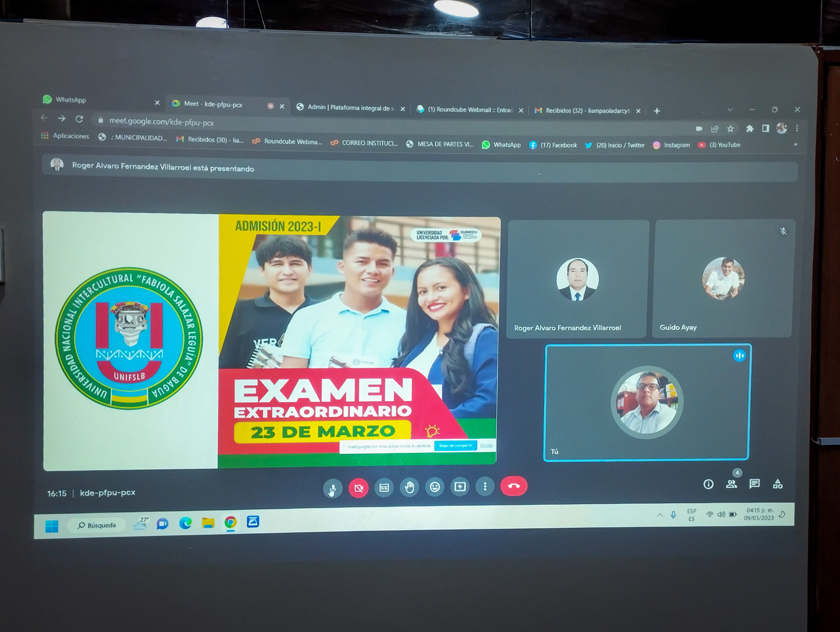Open Aplicaciones bookmark
Image resolution: width=840 pixels, height=632 pixels.
pyautogui.click(x=65, y=136)
